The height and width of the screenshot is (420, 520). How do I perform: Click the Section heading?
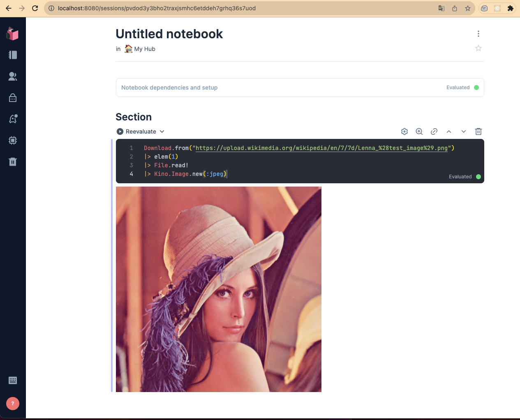(x=134, y=117)
